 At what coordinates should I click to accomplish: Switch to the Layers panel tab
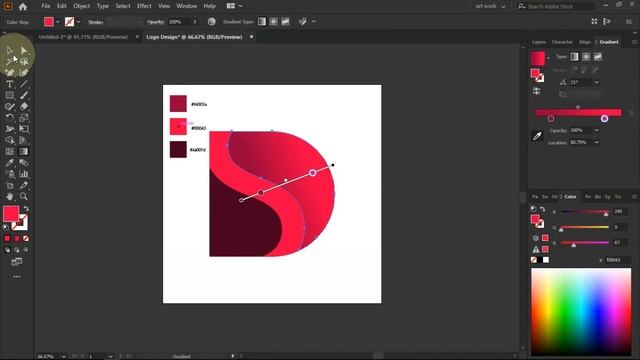(539, 42)
